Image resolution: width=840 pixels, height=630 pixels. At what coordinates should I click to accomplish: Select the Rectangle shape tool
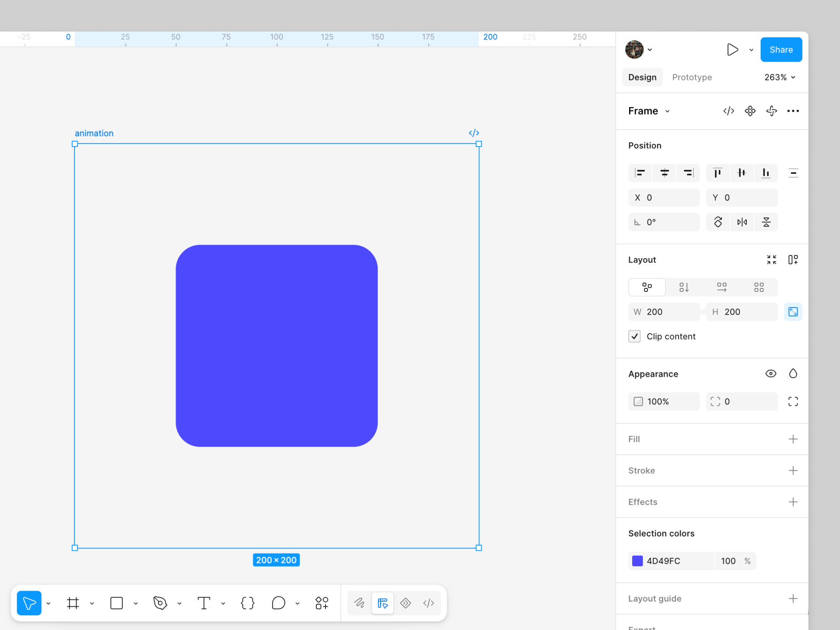click(x=116, y=603)
